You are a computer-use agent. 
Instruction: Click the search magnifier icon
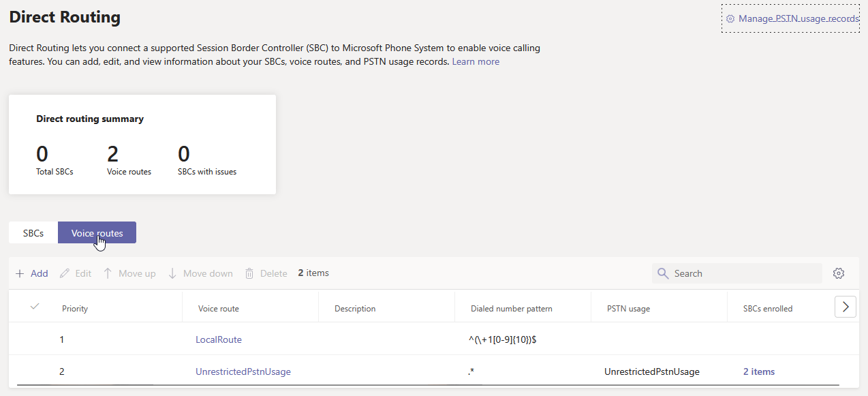662,273
